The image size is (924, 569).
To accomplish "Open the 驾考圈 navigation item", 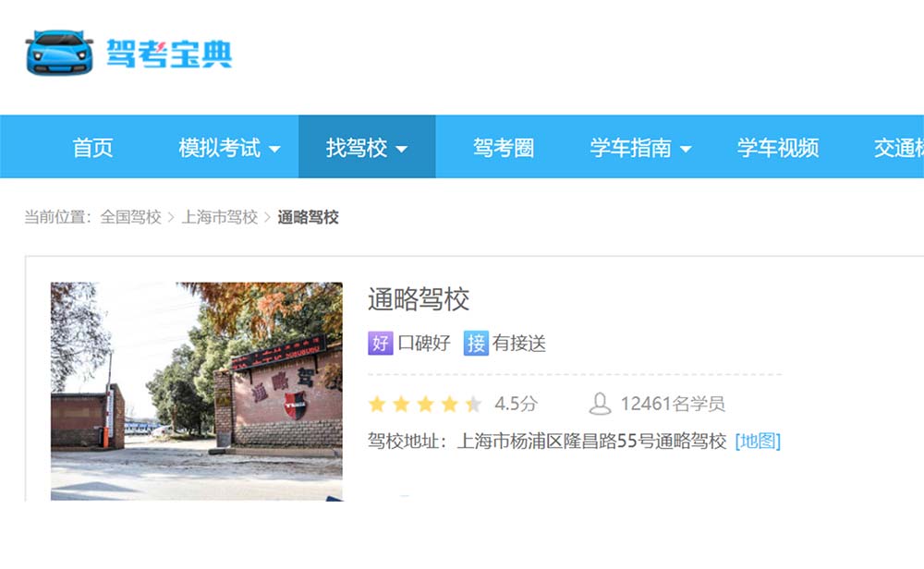I will tap(504, 148).
